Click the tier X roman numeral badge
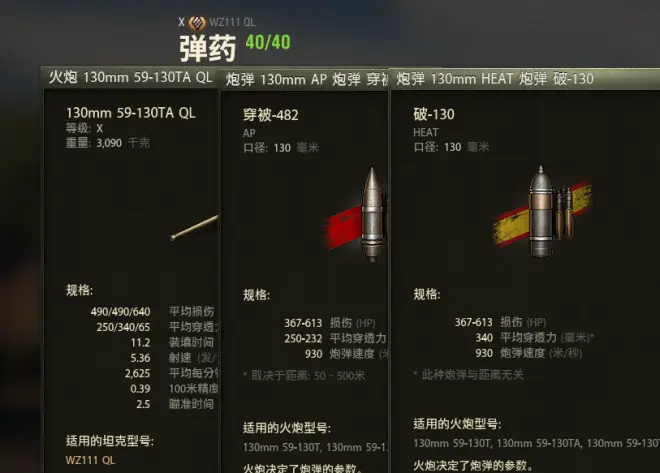 (181, 22)
